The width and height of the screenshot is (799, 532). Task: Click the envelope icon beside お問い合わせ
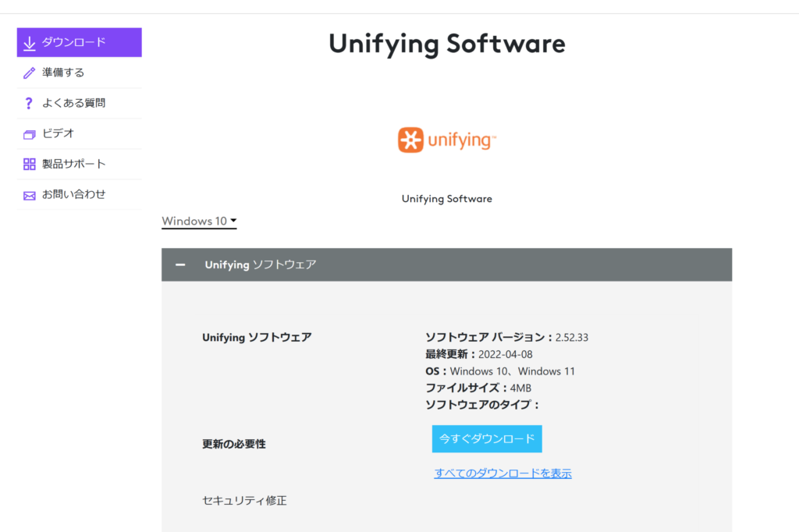29,195
